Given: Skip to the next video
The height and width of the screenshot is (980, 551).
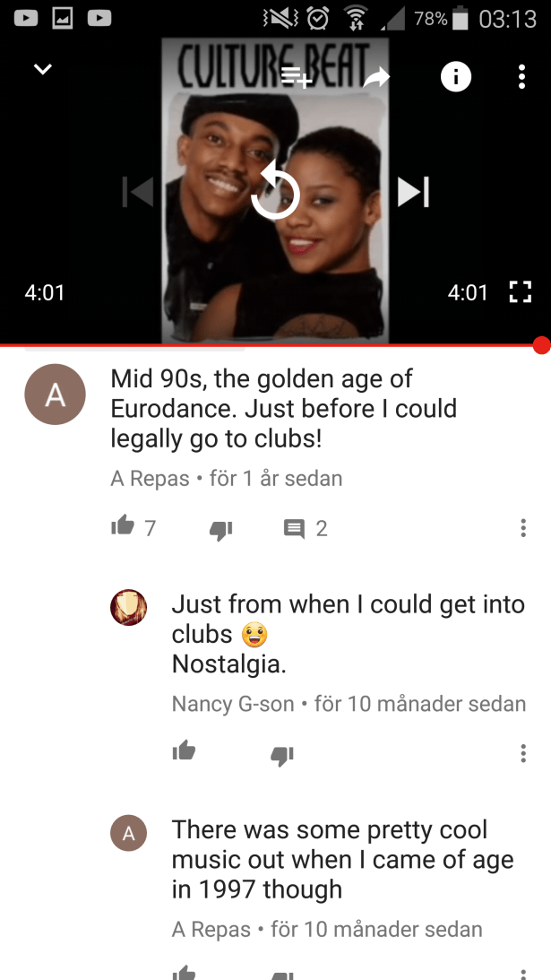Looking at the screenshot, I should coord(414,191).
